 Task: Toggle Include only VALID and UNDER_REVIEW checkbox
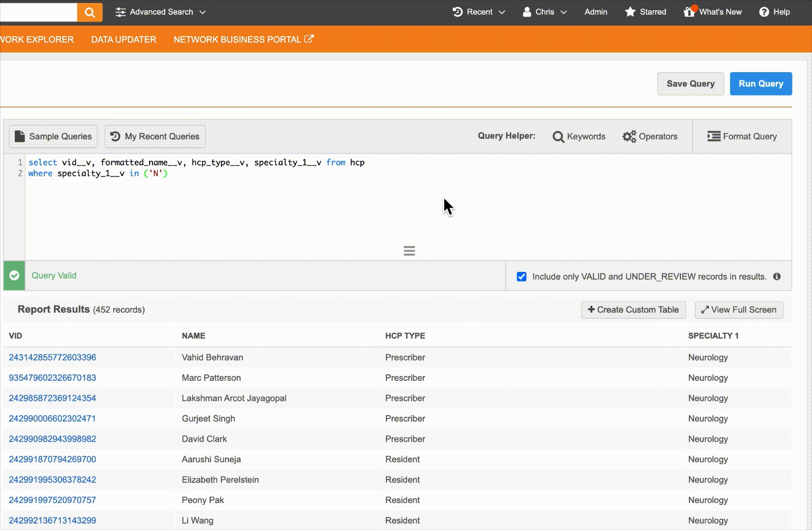point(522,276)
